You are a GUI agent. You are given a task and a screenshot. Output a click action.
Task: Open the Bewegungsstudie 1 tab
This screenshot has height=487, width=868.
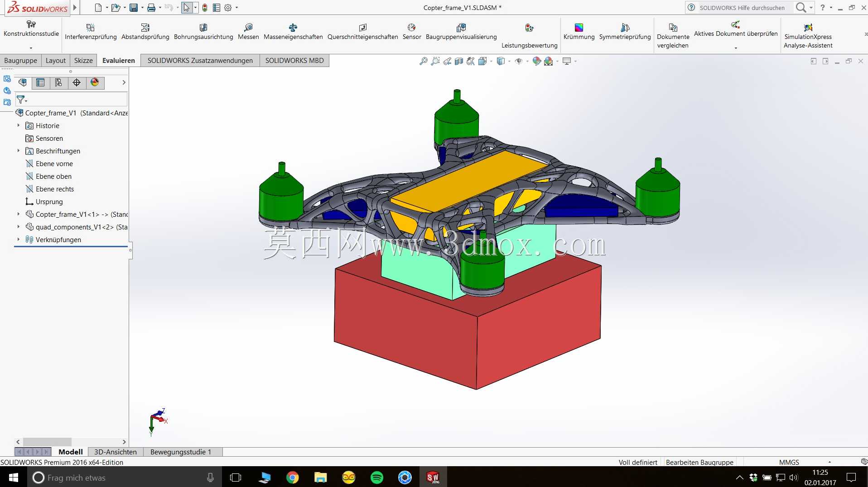(181, 452)
